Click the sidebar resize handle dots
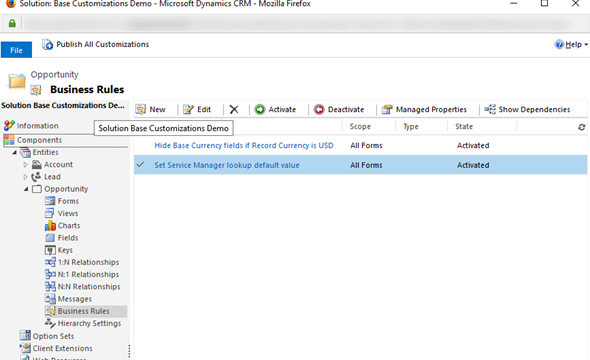The image size is (590, 360). pyautogui.click(x=129, y=351)
